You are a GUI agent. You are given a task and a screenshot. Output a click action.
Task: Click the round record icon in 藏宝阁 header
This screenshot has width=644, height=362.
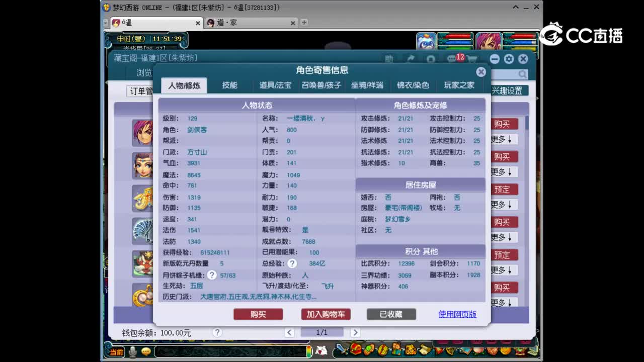[x=431, y=59]
